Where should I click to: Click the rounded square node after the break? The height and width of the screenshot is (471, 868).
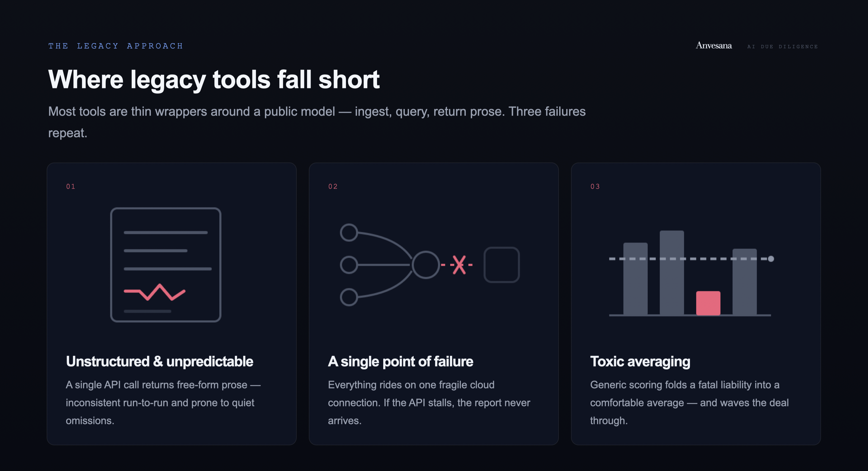(x=502, y=265)
